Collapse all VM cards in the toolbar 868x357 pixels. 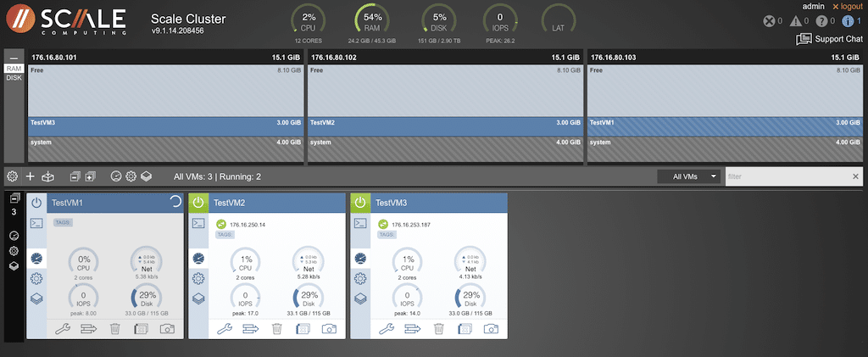click(75, 176)
